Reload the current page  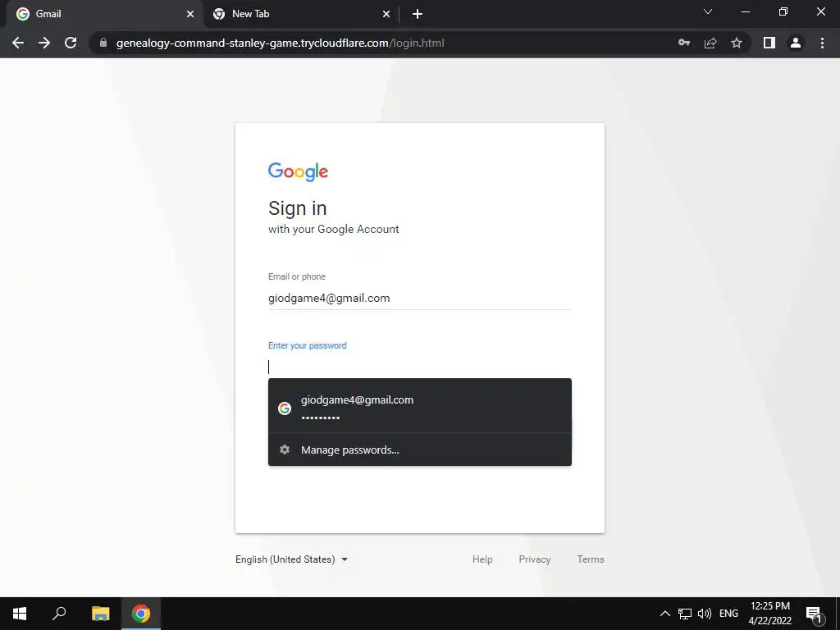[71, 43]
